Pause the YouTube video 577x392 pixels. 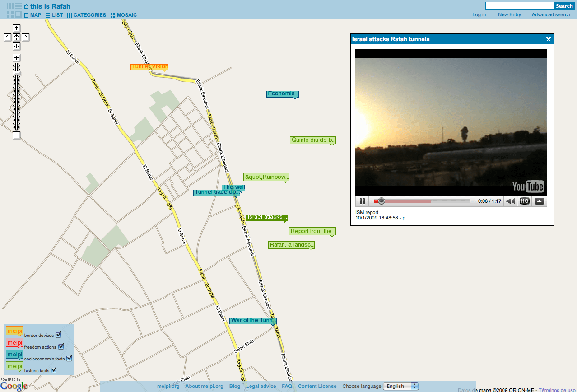pyautogui.click(x=362, y=201)
